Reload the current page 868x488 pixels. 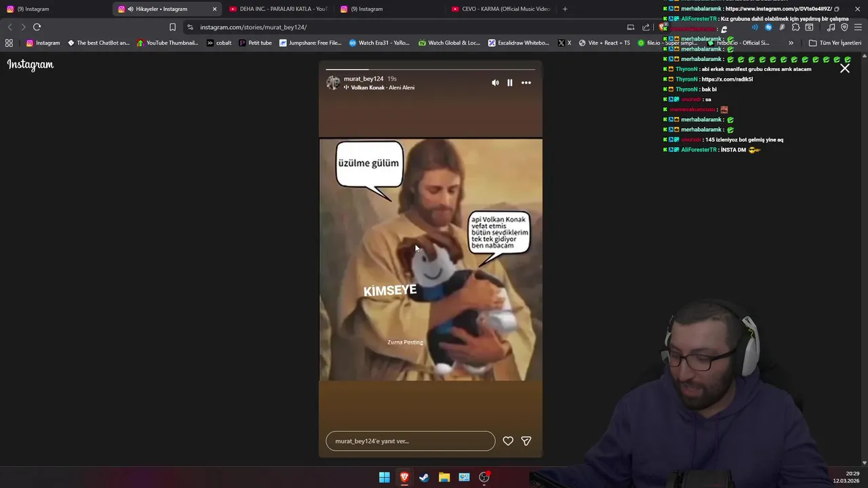37,27
